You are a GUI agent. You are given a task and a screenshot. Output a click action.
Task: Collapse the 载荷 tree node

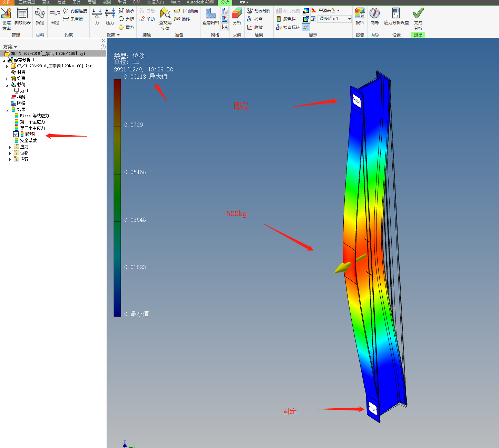pyautogui.click(x=7, y=85)
